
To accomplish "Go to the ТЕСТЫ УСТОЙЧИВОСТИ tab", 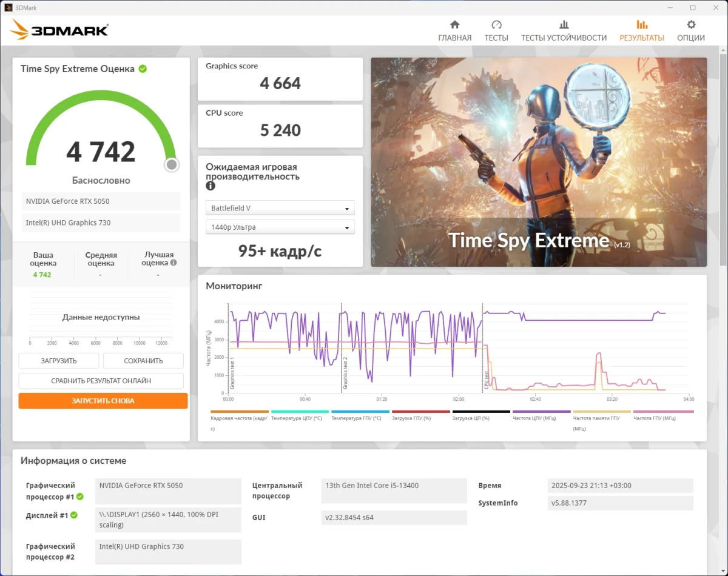I will coord(564,37).
